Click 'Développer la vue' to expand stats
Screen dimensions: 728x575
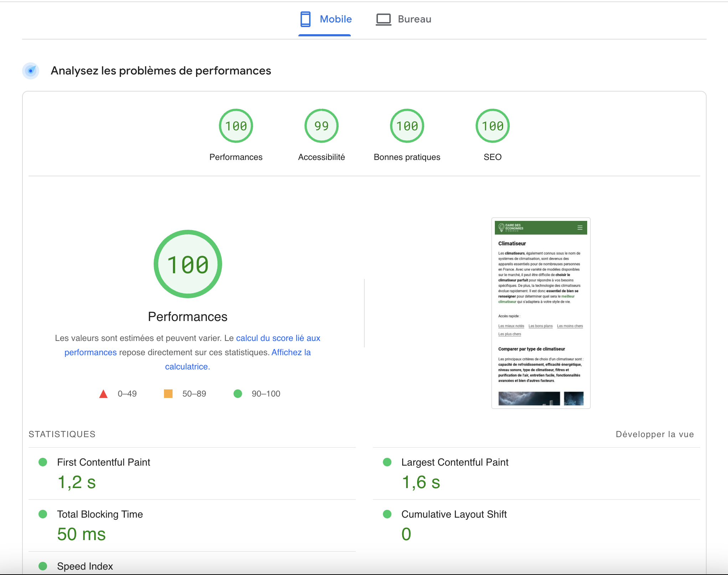pyautogui.click(x=655, y=434)
